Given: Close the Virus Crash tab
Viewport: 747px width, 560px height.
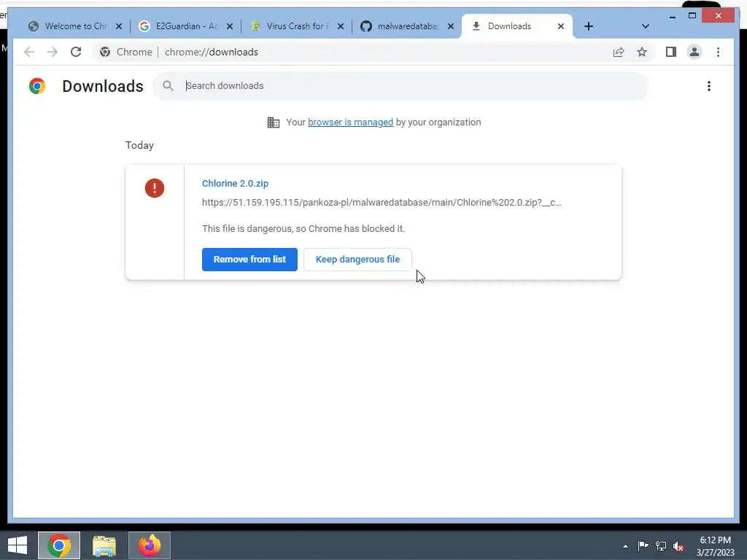Looking at the screenshot, I should tap(341, 26).
